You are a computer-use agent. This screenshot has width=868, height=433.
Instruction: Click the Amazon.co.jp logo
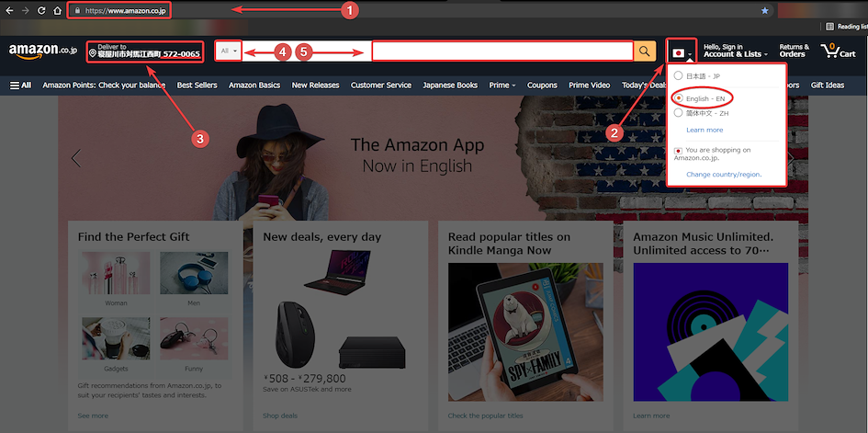point(41,51)
